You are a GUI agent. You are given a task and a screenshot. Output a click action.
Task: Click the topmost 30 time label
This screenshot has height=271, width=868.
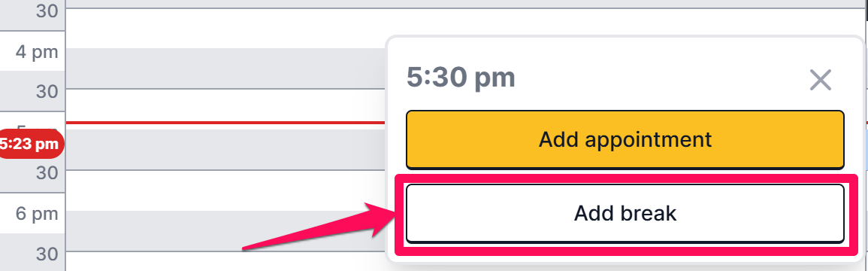[x=47, y=10]
